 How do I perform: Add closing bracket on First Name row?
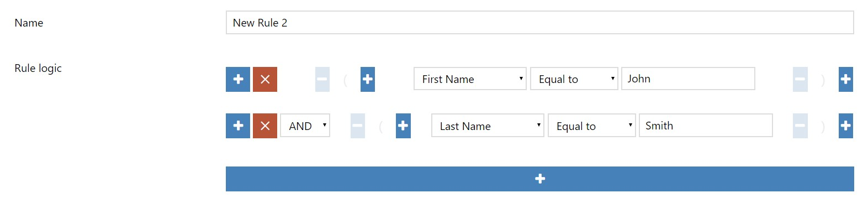(x=846, y=79)
